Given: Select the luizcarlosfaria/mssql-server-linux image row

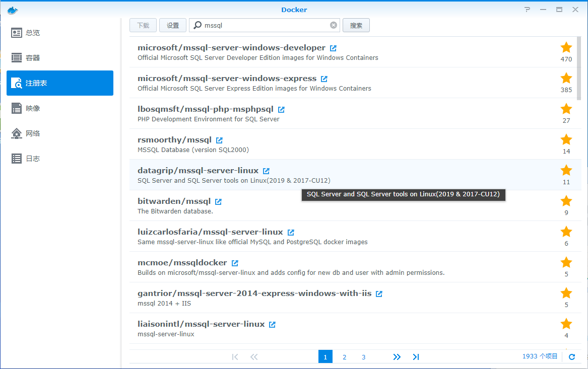Looking at the screenshot, I should tap(355, 237).
